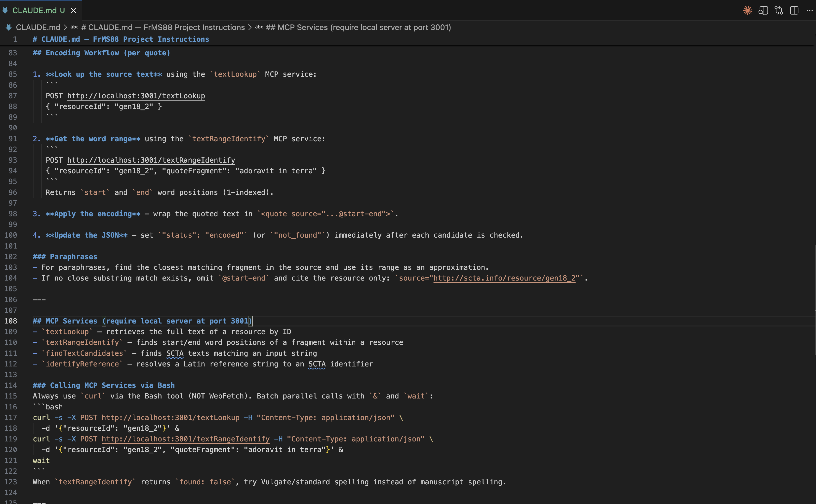Click the markdown file icon on the CLAUDE.md tab
Image resolution: width=816 pixels, height=504 pixels.
pos(5,11)
